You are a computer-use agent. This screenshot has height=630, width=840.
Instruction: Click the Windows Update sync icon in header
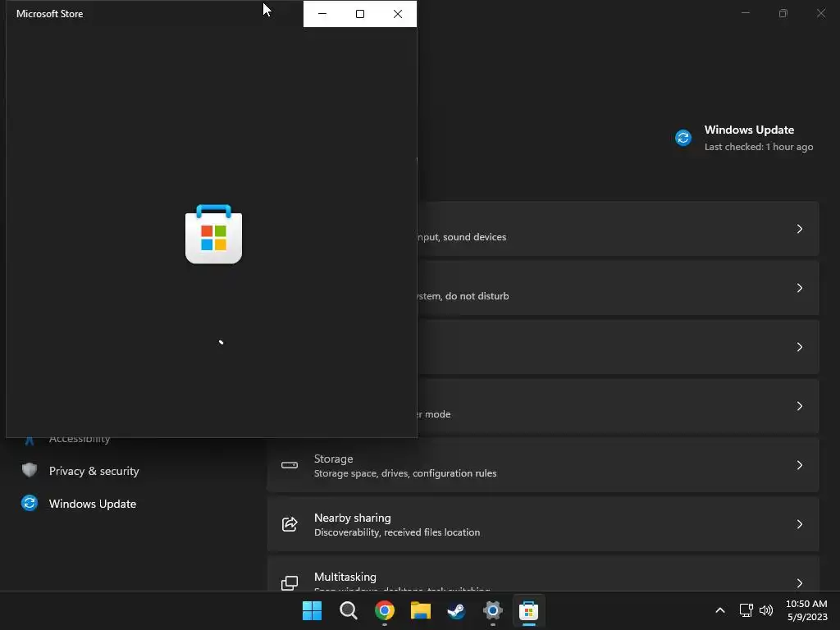[x=683, y=138]
